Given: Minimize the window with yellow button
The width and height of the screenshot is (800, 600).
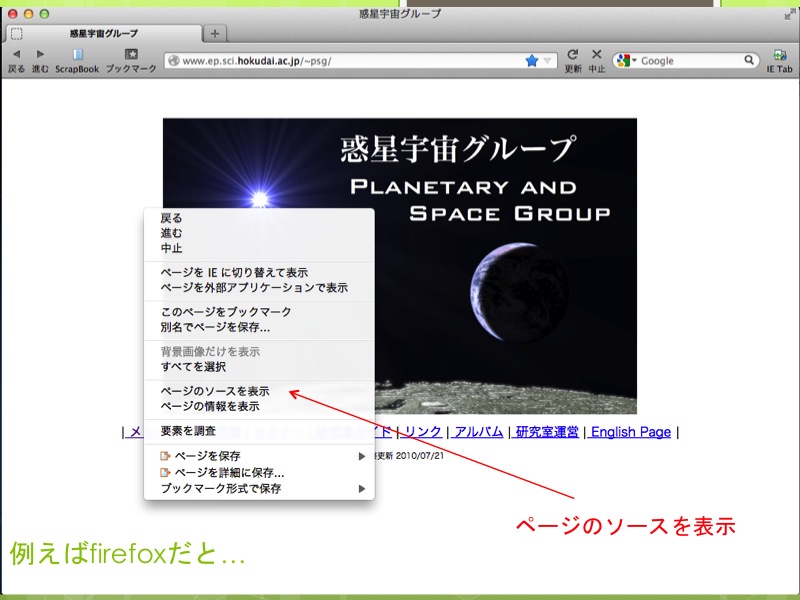Looking at the screenshot, I should pos(29,14).
